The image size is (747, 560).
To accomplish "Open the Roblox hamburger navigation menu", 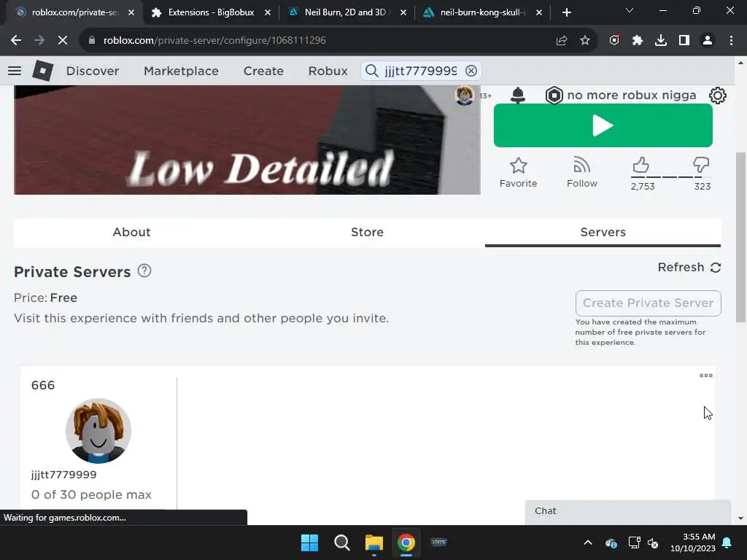I will click(x=15, y=71).
